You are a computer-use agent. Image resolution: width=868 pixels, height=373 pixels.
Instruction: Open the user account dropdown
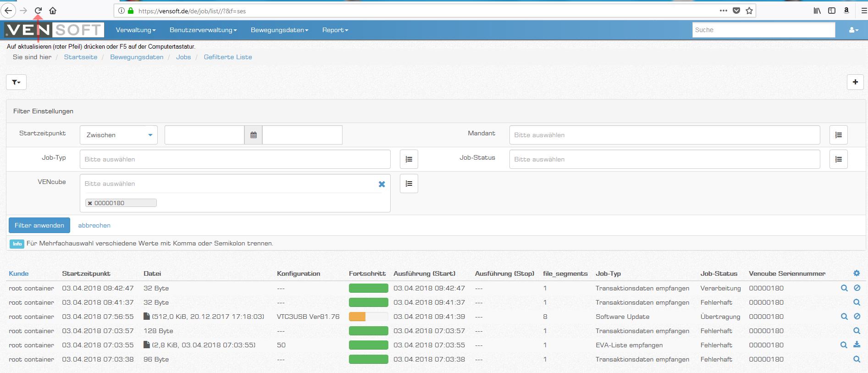(853, 30)
